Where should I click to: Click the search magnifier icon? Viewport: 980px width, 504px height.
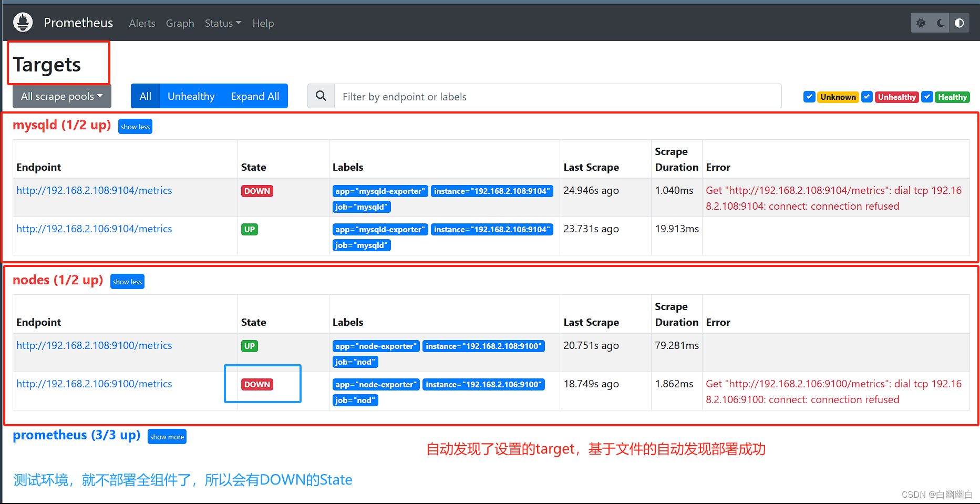click(x=321, y=96)
